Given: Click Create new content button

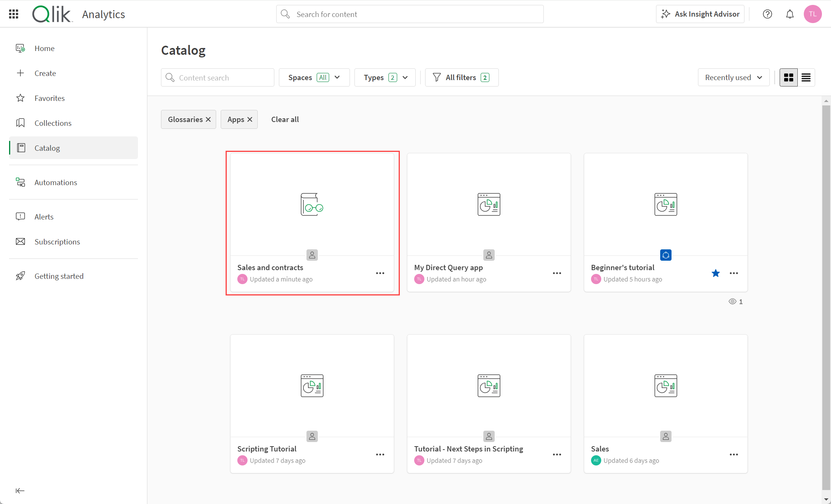Looking at the screenshot, I should (45, 73).
